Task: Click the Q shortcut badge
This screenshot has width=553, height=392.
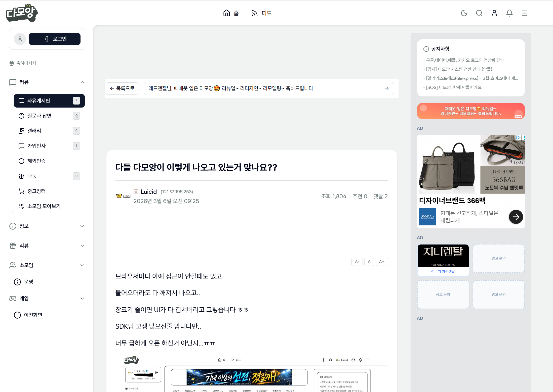Action: pyautogui.click(x=76, y=116)
